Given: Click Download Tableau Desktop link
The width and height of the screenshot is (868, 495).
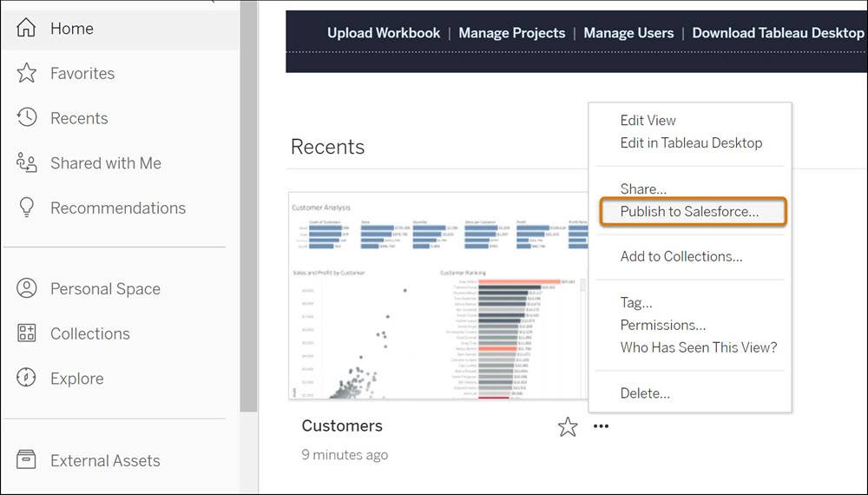Looking at the screenshot, I should [779, 33].
